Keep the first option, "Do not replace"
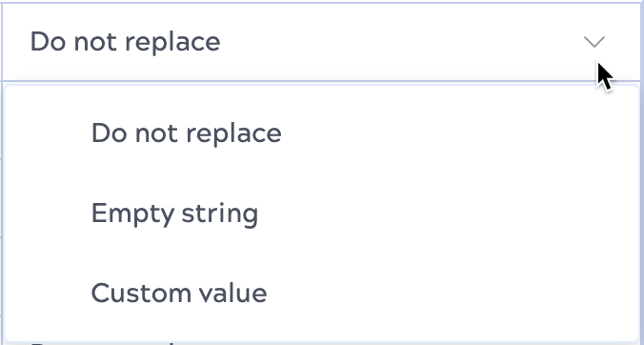The height and width of the screenshot is (345, 644). click(322, 133)
